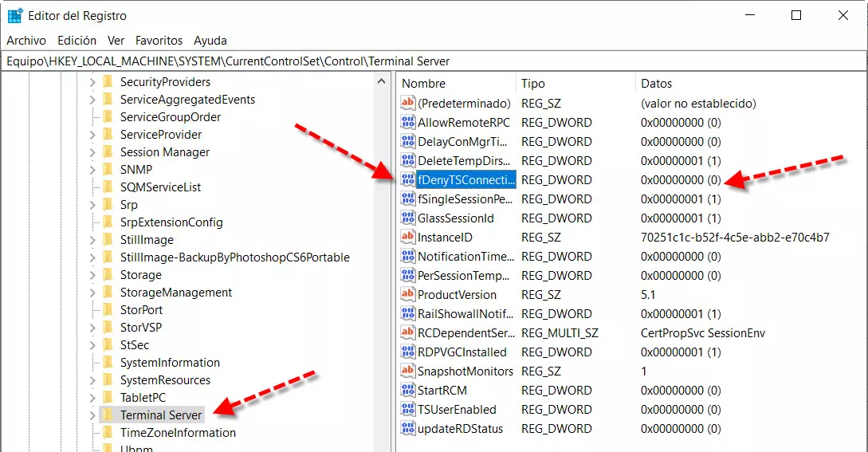Expand the StillImage key

pos(92,240)
